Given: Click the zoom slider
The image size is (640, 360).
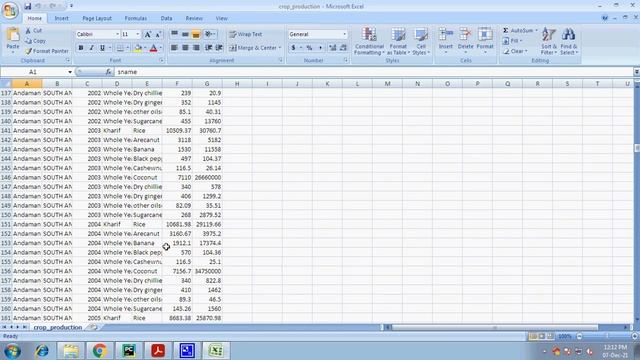Looking at the screenshot, I should click(x=607, y=336).
